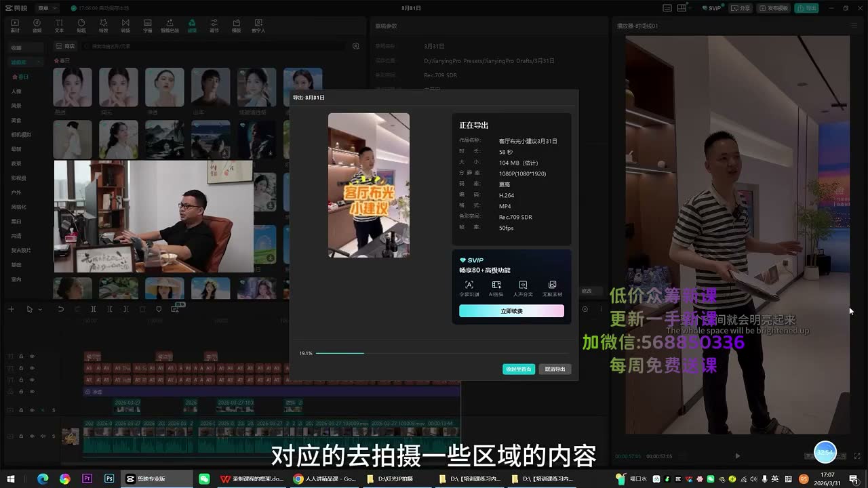Viewport: 868px width, 488px height.
Task: Click the split clip tool
Action: click(93, 309)
